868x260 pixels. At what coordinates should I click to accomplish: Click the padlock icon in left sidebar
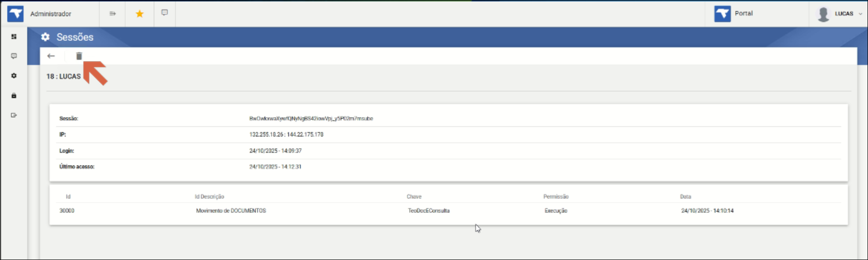click(14, 95)
